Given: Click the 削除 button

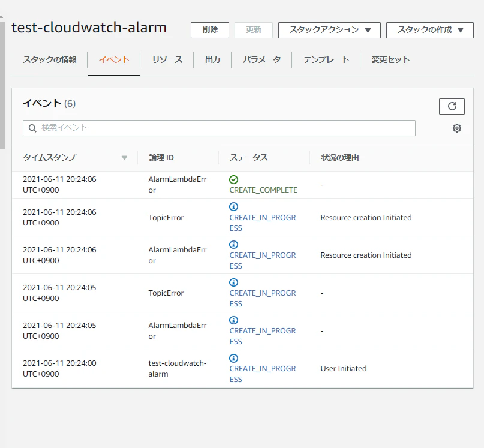Looking at the screenshot, I should pos(210,30).
